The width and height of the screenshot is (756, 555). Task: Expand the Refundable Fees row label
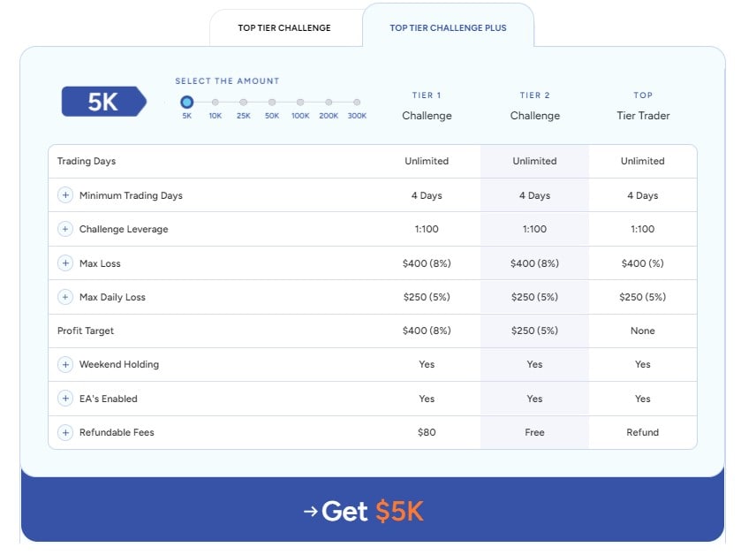tap(117, 432)
